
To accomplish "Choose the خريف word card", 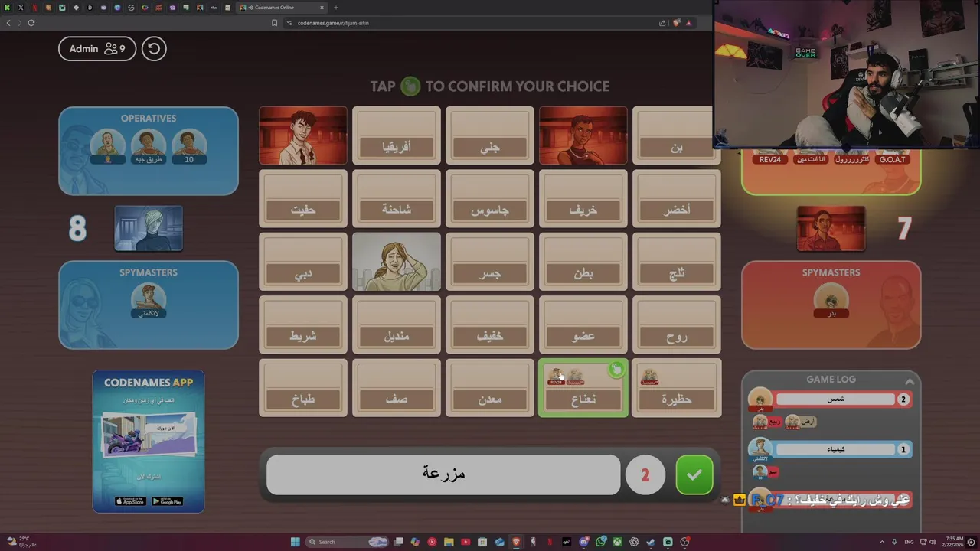I will tap(583, 199).
